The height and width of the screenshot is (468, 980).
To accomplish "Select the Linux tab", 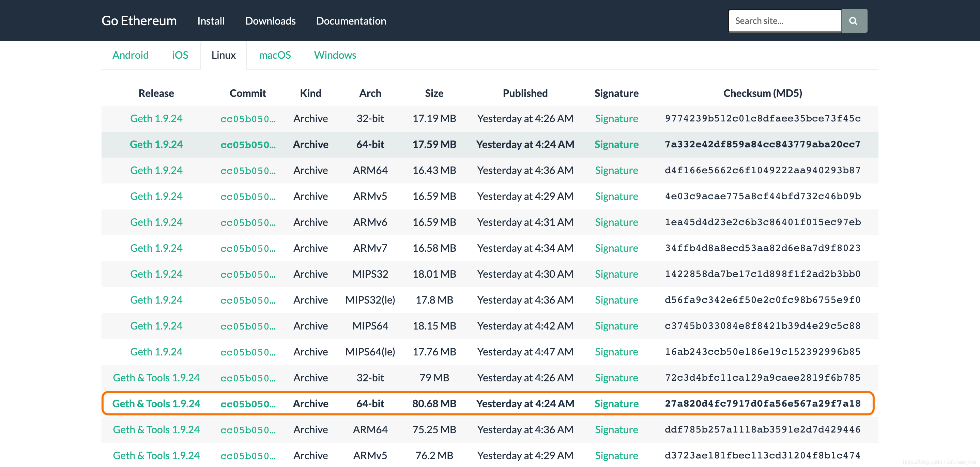I will coord(223,55).
